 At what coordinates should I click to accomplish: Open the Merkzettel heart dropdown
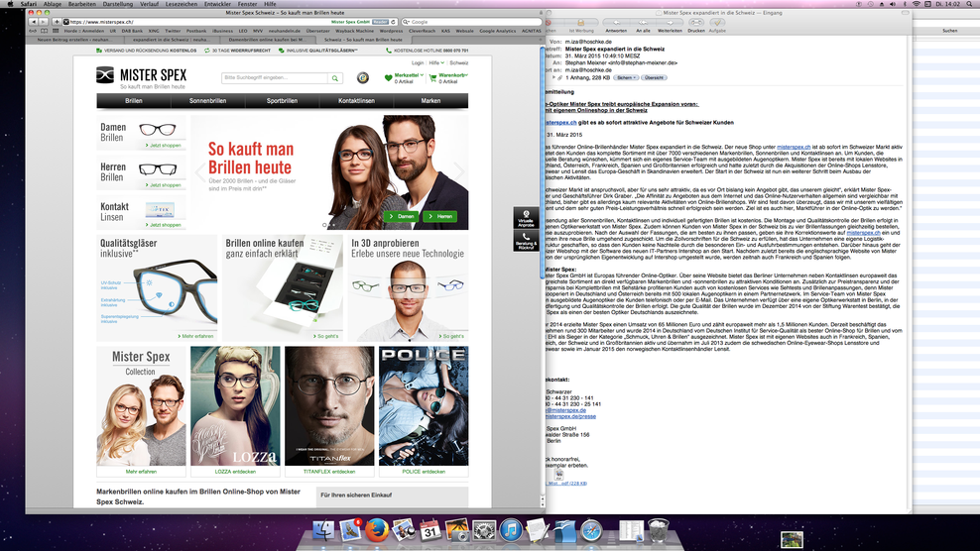tap(404, 77)
